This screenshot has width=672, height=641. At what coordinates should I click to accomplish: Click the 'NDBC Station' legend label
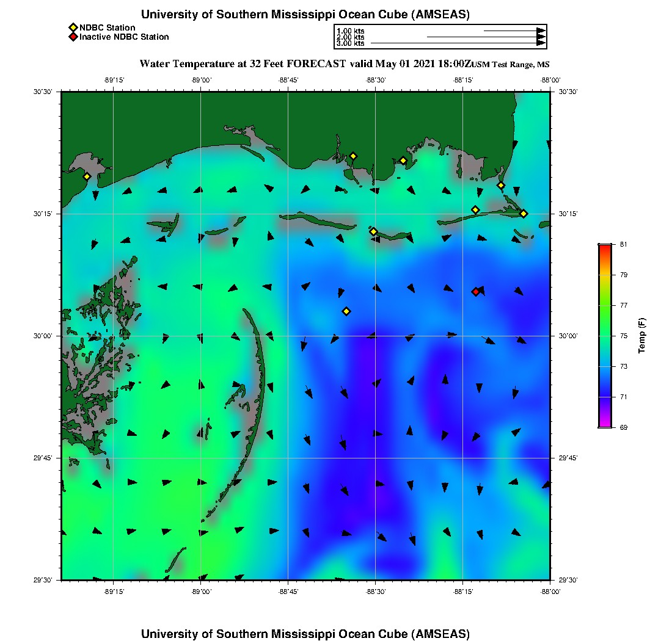[108, 27]
